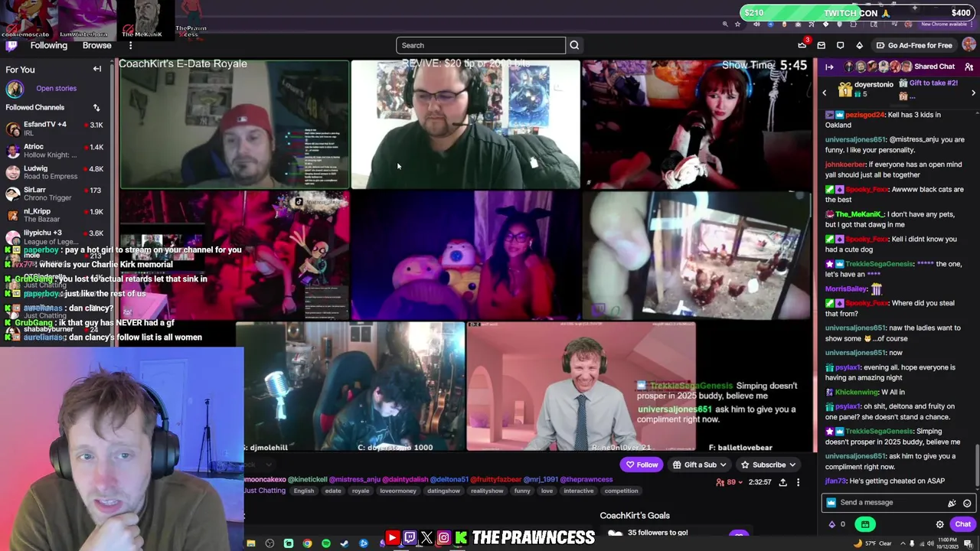Click the Go Ad-Free for Free button

click(913, 45)
